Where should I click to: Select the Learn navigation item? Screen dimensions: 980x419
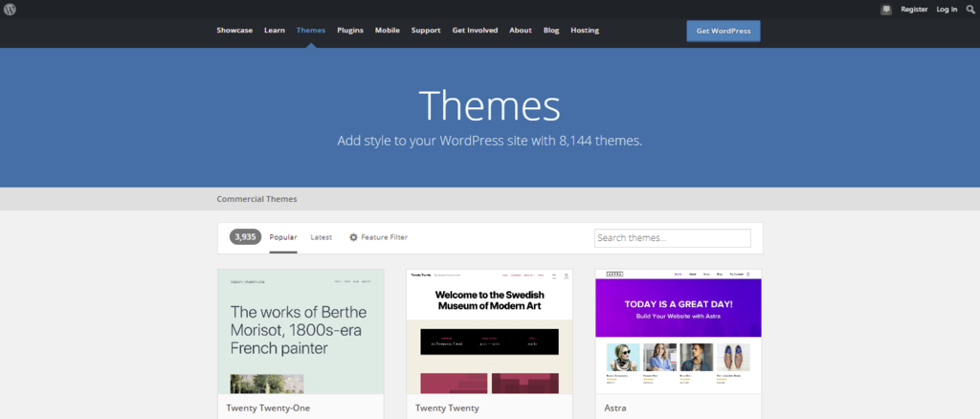click(x=275, y=31)
